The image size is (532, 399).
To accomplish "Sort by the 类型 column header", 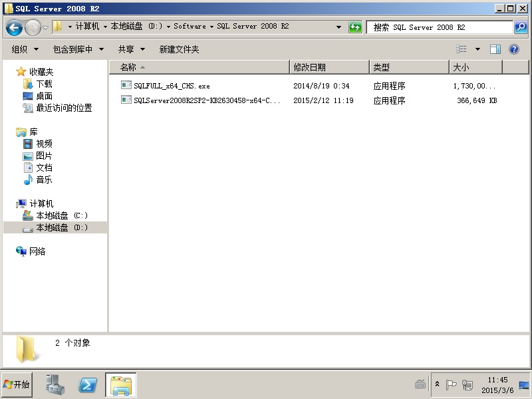I will [x=409, y=67].
